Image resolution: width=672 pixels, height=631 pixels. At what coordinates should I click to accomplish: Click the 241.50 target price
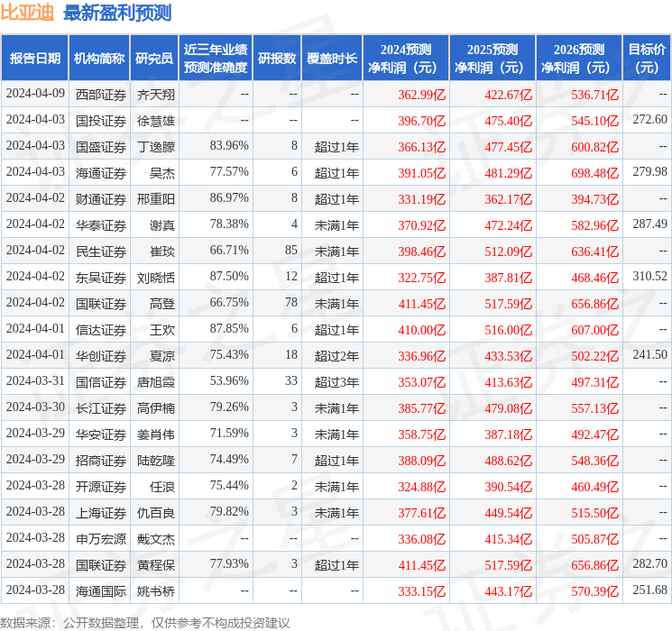tap(650, 354)
